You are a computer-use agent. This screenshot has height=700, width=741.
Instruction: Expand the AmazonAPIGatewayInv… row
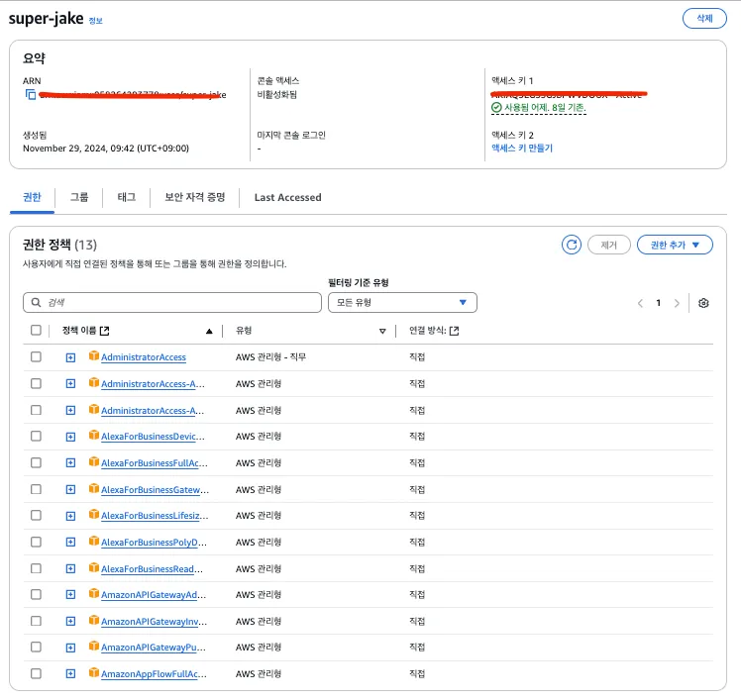click(x=70, y=622)
